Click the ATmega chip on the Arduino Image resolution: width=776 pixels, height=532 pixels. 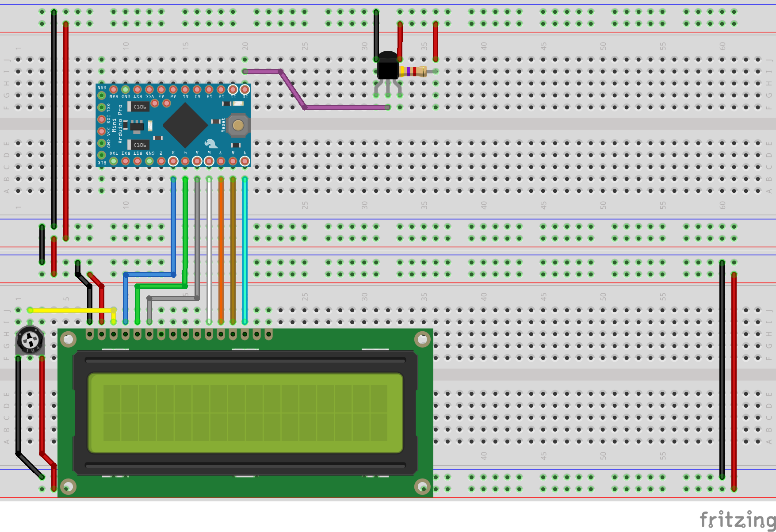pos(185,125)
